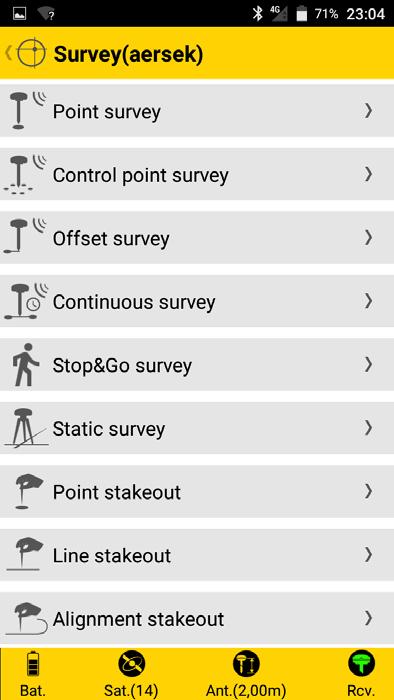Select the Offset survey pole icon

click(x=25, y=237)
